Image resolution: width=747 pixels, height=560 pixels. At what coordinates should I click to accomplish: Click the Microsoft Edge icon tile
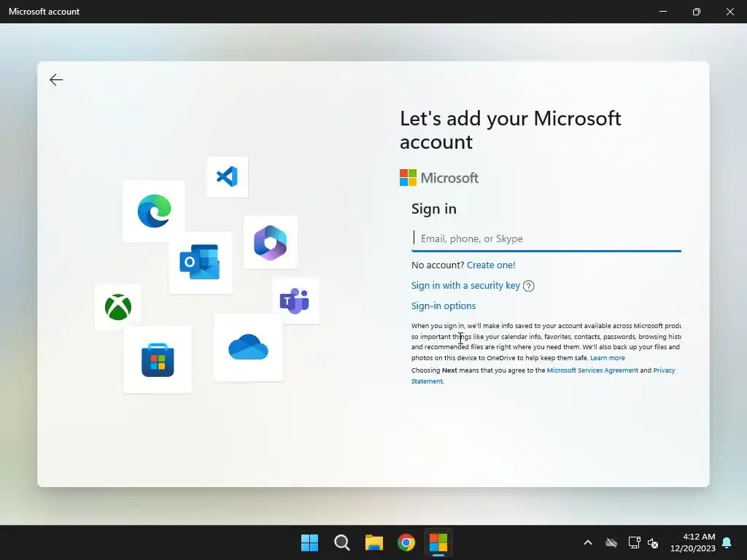pos(154,211)
